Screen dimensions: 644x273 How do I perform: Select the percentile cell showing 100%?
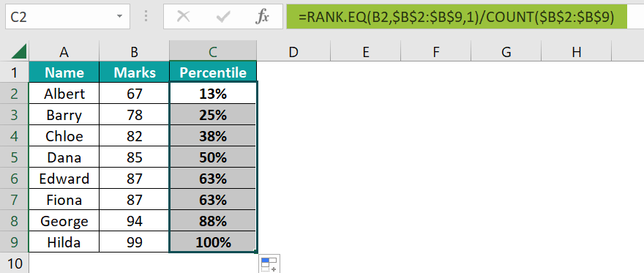tap(213, 242)
